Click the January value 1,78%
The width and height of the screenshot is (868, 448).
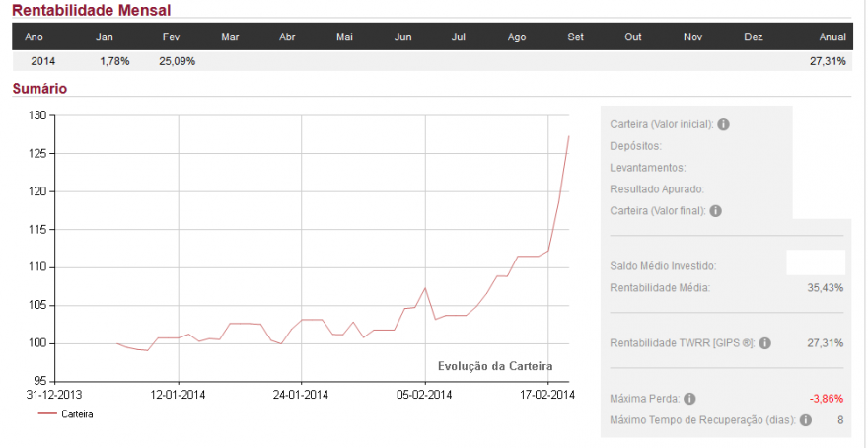click(x=114, y=61)
